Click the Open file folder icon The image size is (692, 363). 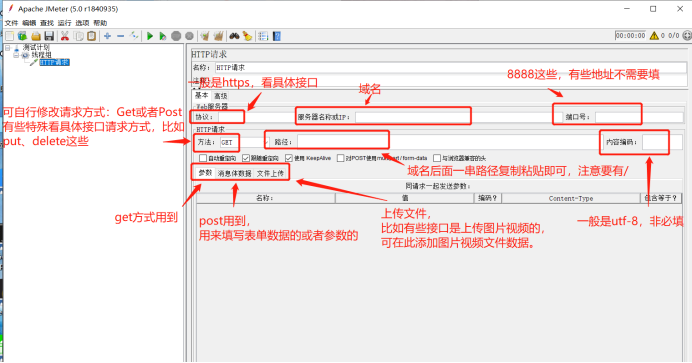tap(36, 36)
